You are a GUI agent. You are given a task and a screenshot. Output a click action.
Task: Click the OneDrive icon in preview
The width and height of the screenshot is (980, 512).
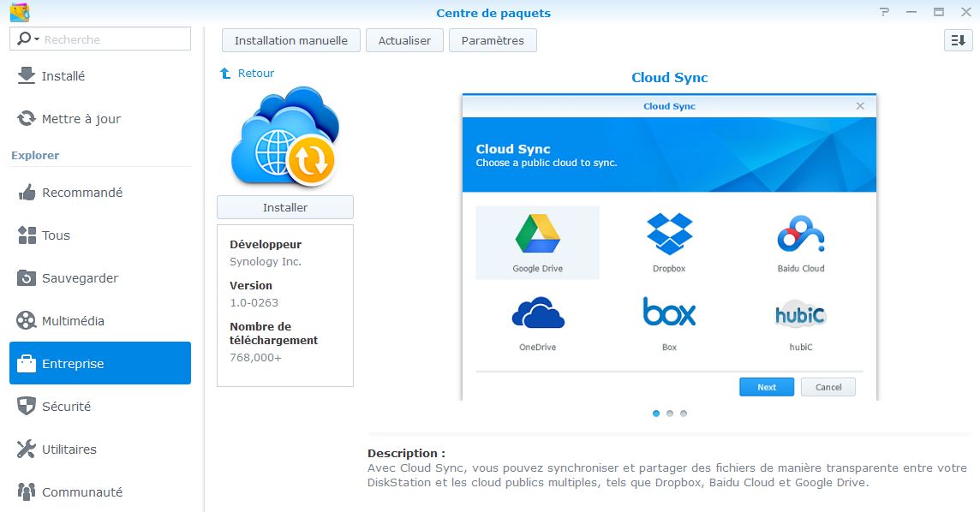pyautogui.click(x=537, y=313)
